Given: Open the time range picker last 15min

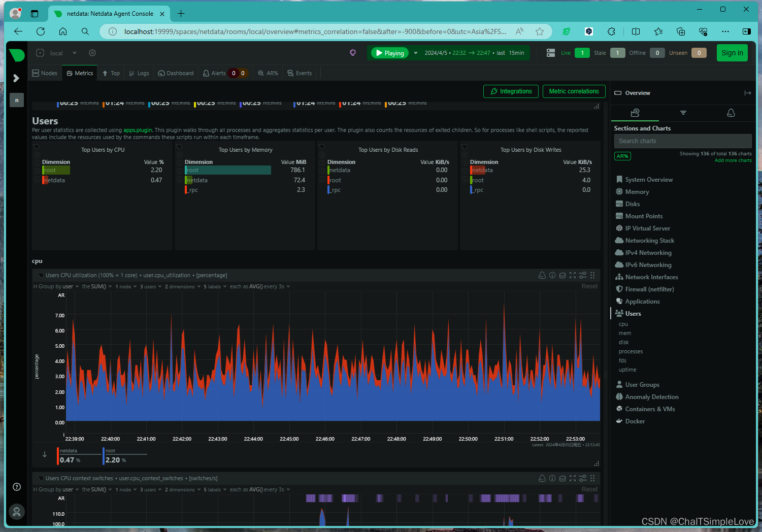Looking at the screenshot, I should (x=475, y=53).
